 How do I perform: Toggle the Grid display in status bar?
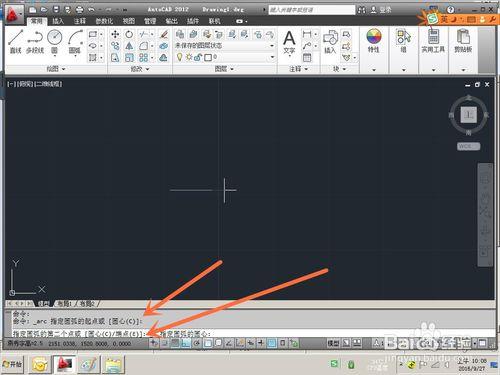[x=175, y=343]
